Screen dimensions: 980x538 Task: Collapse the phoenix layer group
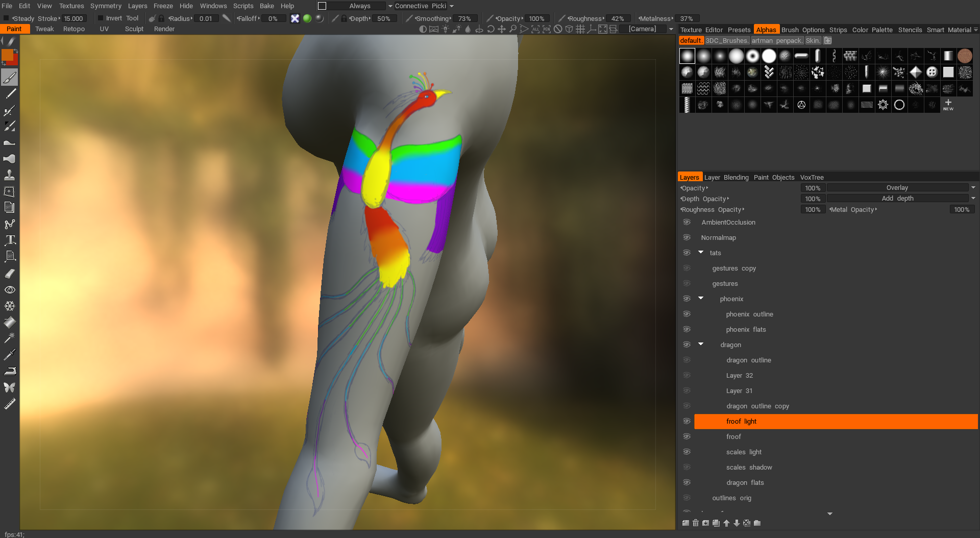point(701,299)
